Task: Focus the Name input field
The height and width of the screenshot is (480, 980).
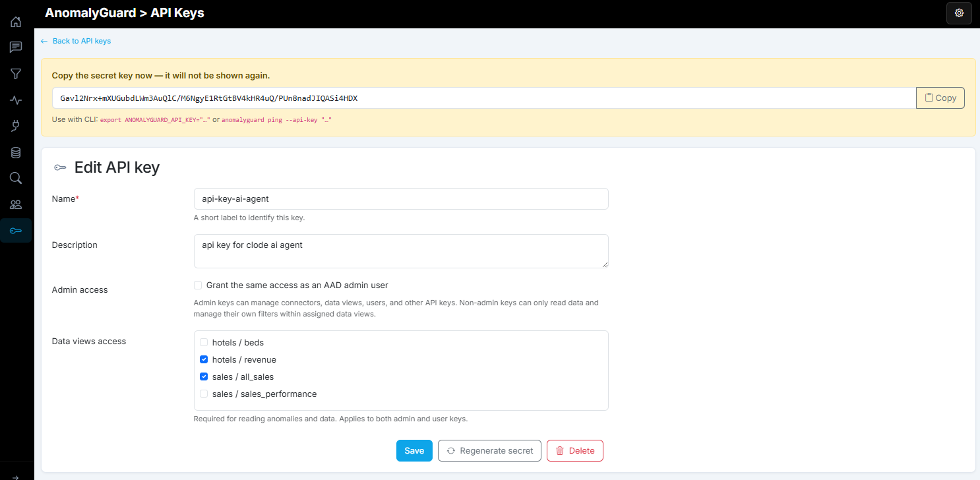Action: [x=401, y=199]
